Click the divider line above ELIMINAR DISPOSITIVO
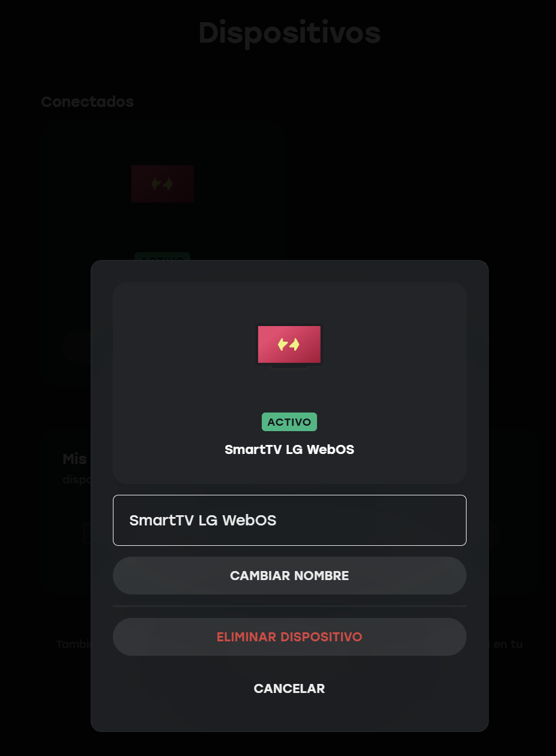The image size is (556, 756). (x=289, y=606)
